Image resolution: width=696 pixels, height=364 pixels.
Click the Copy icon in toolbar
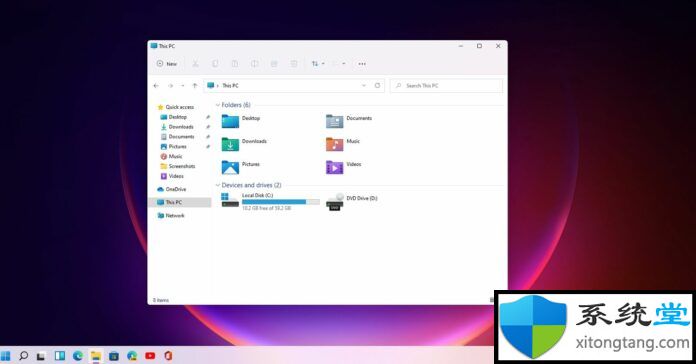215,64
